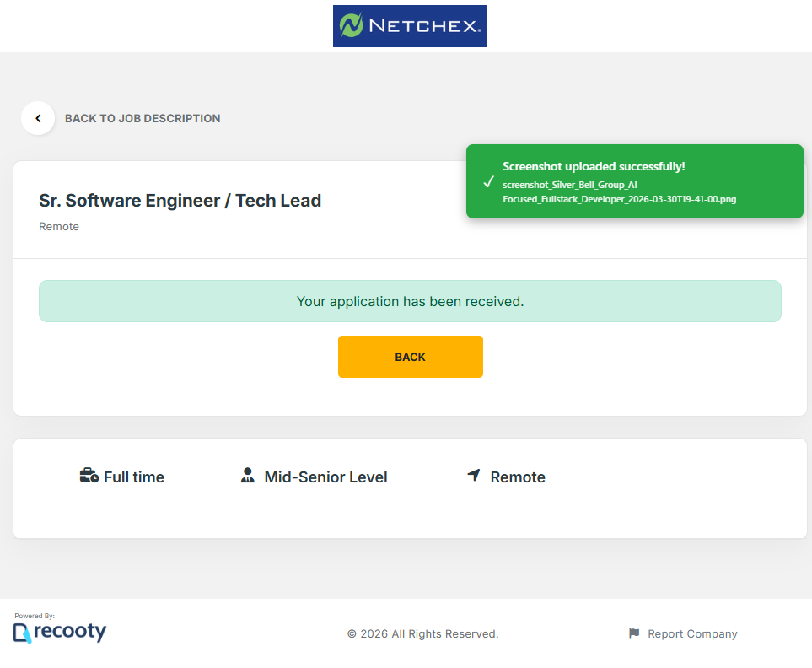Click the location arrow icon
812x668 pixels.
[x=474, y=476]
